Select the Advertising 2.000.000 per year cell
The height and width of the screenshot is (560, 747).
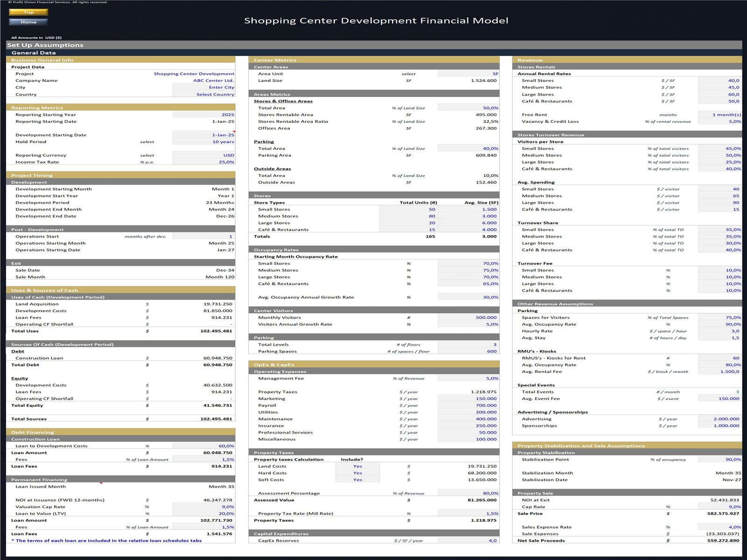pyautogui.click(x=720, y=419)
